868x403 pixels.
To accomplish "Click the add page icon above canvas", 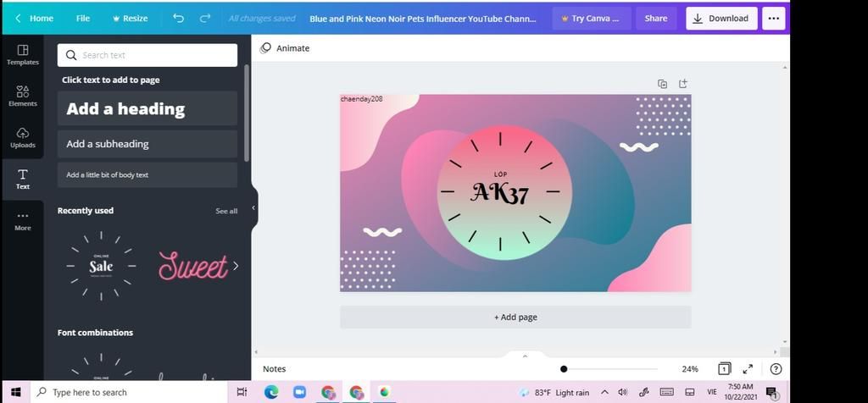I will 683,84.
